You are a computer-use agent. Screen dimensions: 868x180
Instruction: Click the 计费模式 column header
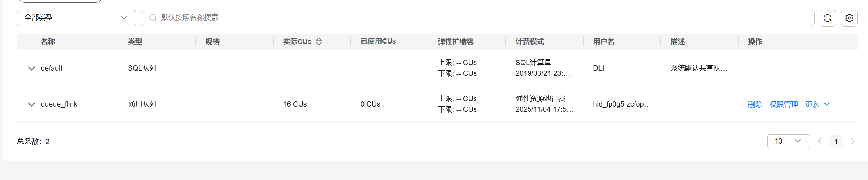coord(529,42)
